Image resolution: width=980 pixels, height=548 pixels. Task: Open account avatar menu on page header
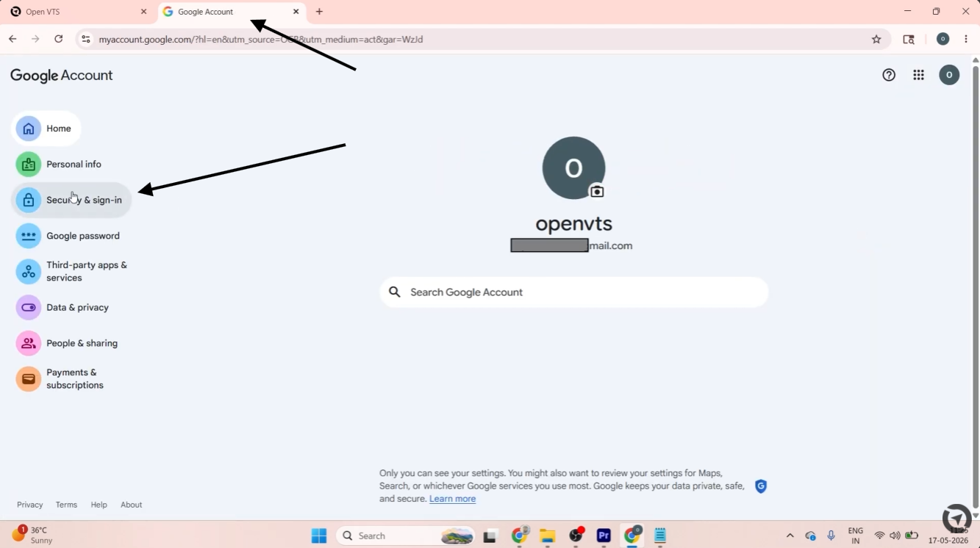[x=949, y=75]
